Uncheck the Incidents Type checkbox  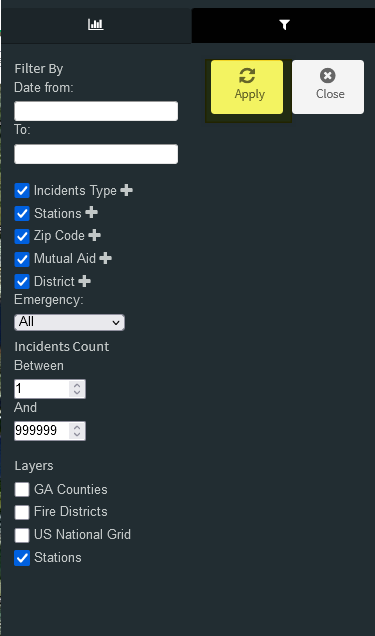point(22,191)
